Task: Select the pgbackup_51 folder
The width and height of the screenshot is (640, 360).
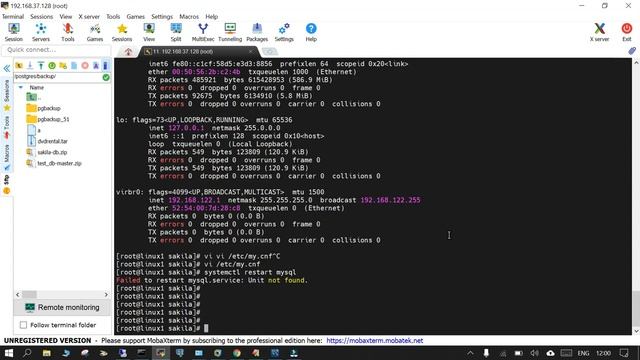Action: [48, 119]
